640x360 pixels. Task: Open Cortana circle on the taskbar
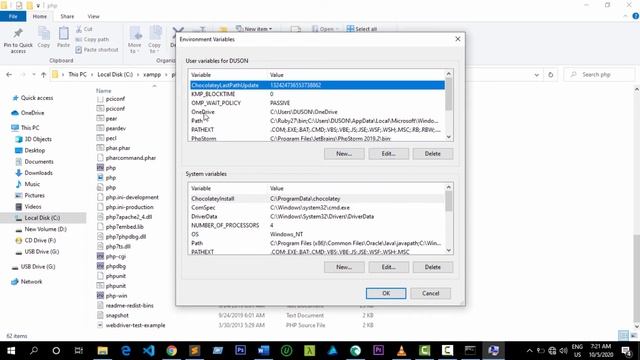[56, 351]
